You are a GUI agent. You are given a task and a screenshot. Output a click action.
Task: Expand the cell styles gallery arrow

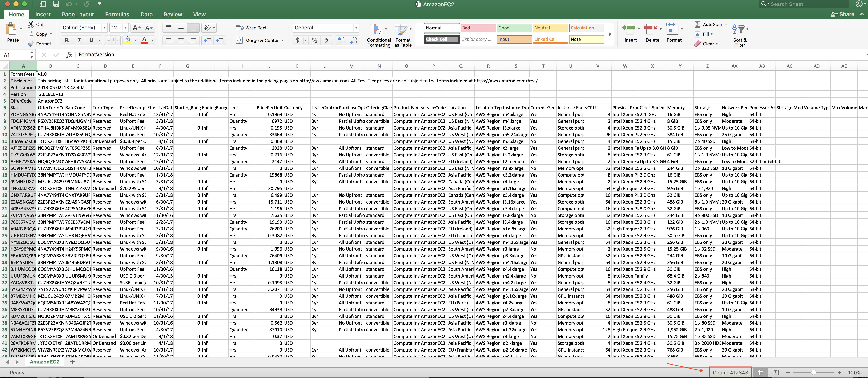[x=610, y=34]
